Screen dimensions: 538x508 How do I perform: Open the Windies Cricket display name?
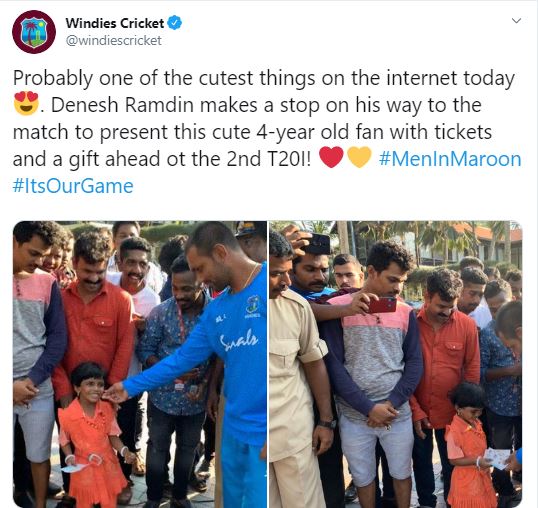pyautogui.click(x=115, y=23)
